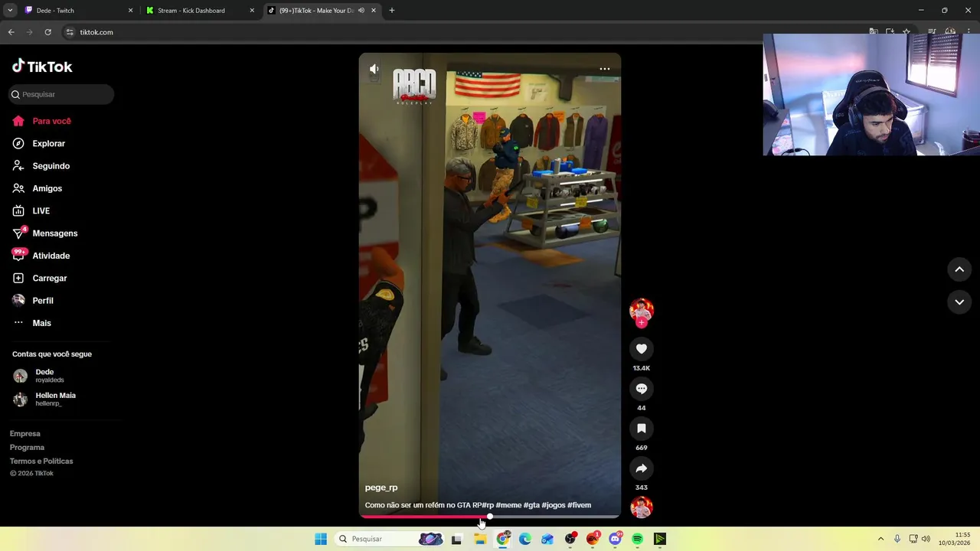This screenshot has width=980, height=551.
Task: Reload the TikTok page
Action: (x=47, y=32)
